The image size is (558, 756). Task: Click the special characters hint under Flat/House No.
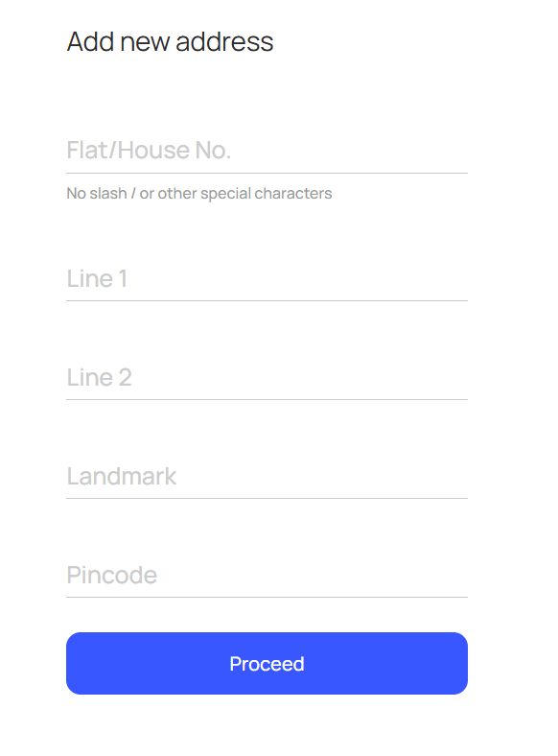click(199, 194)
